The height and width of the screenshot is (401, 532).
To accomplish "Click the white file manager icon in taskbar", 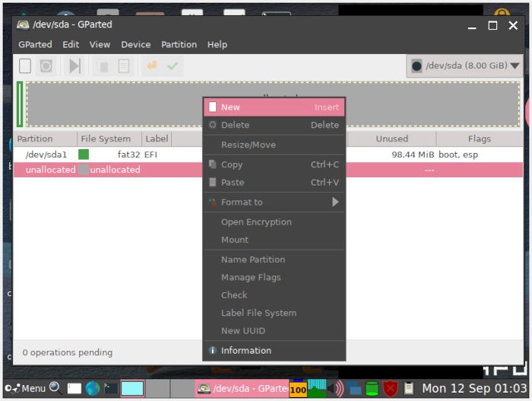I will [74, 388].
